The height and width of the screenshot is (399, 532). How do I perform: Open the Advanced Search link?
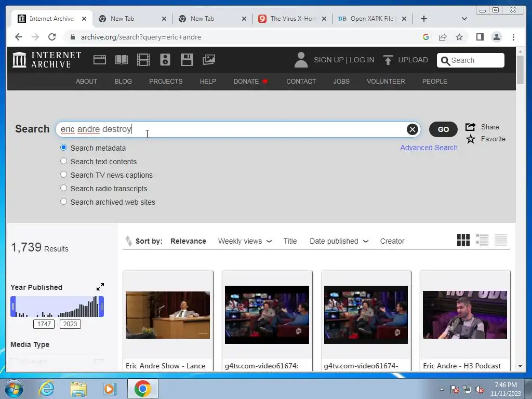[429, 148]
